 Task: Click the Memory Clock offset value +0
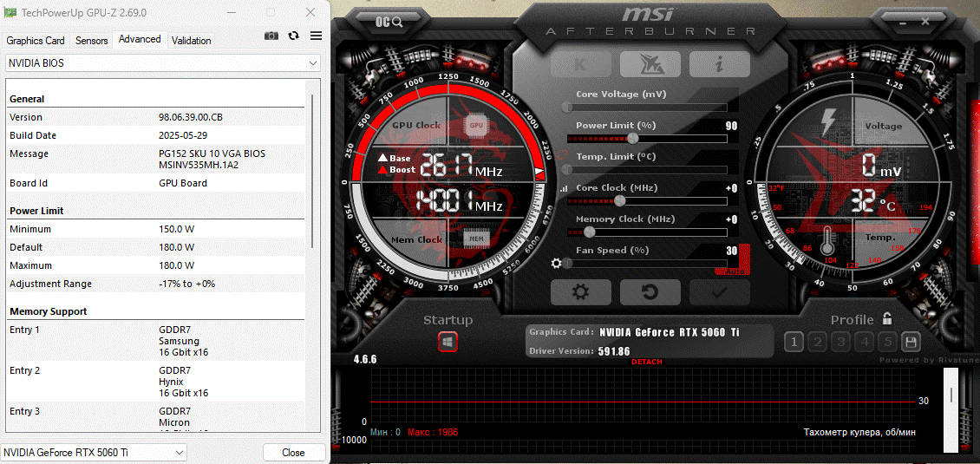[731, 219]
